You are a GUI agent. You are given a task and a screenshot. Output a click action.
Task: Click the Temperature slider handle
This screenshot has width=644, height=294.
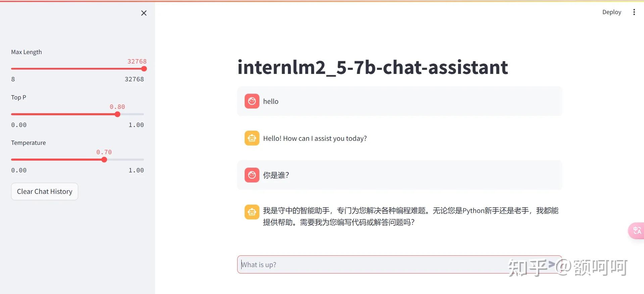[104, 160]
